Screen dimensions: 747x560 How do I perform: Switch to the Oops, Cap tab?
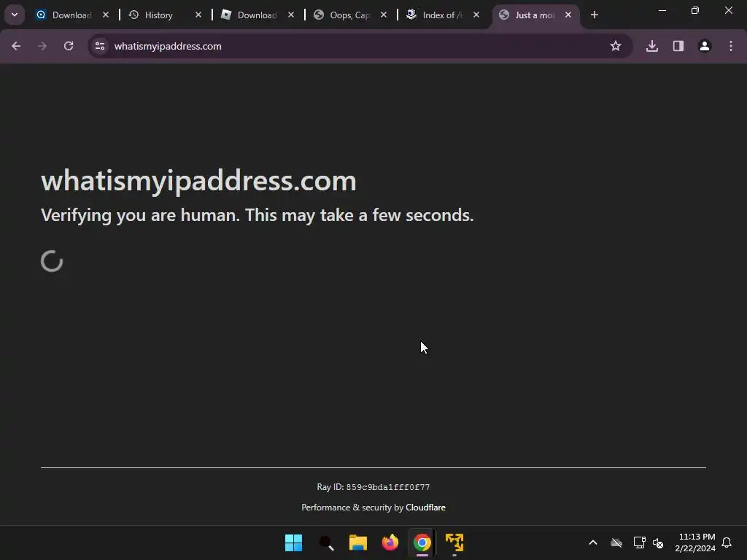coord(349,15)
